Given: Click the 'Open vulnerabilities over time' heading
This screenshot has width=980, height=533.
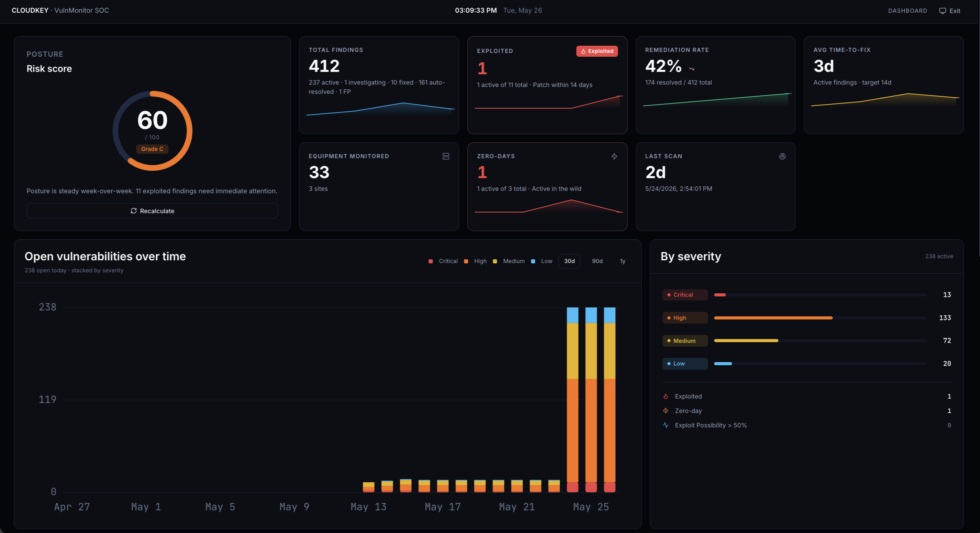Looking at the screenshot, I should [105, 256].
